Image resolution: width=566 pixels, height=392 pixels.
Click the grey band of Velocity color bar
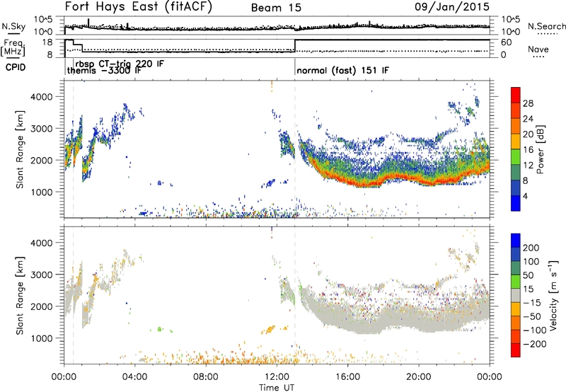pos(516,295)
